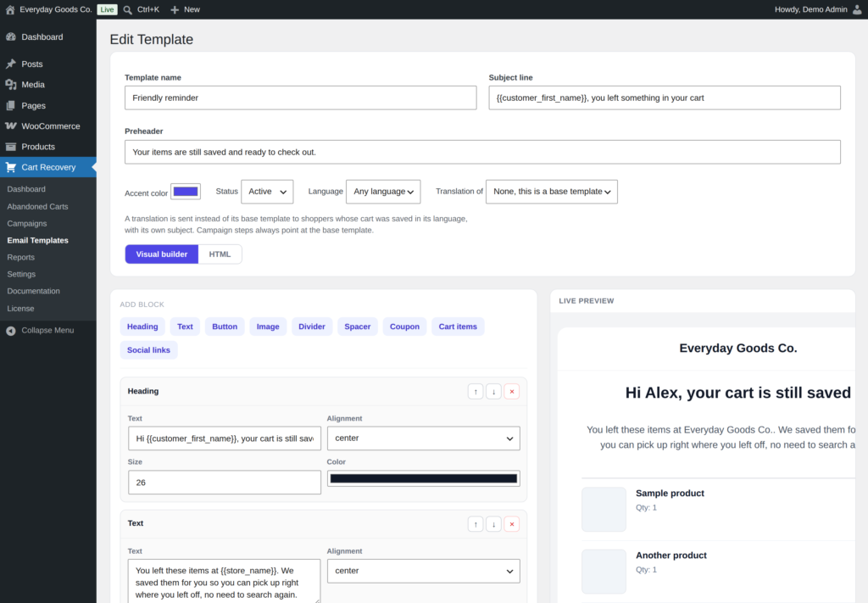Click the Dashboard gauge icon in sidebar
This screenshot has height=603, width=868.
tap(11, 37)
